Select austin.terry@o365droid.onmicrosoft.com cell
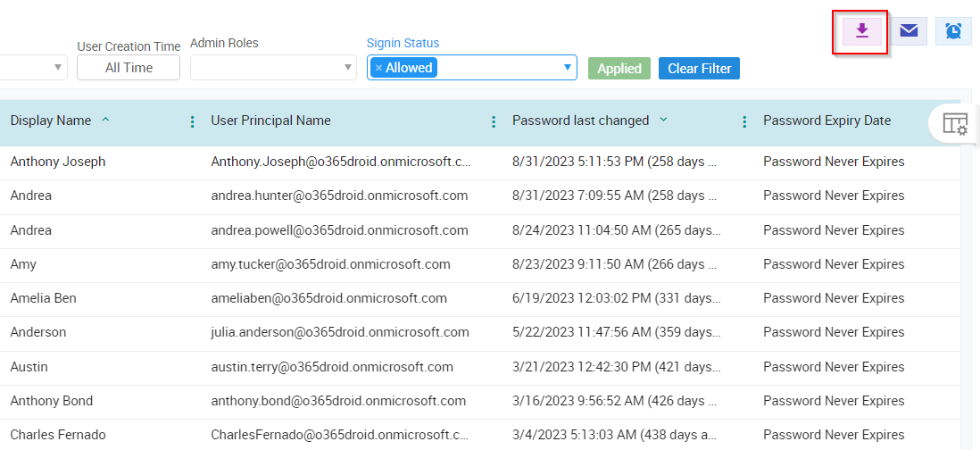This screenshot has width=980, height=450. tap(332, 367)
